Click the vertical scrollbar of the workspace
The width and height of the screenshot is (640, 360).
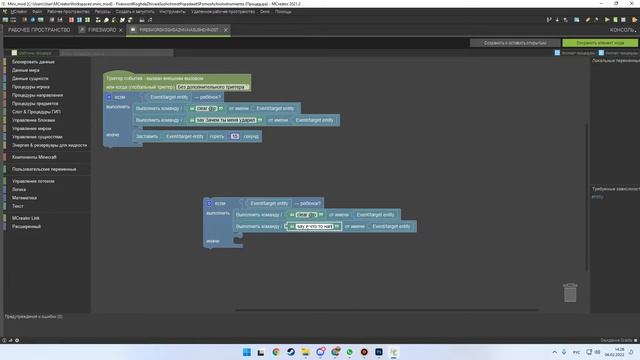pyautogui.click(x=587, y=197)
